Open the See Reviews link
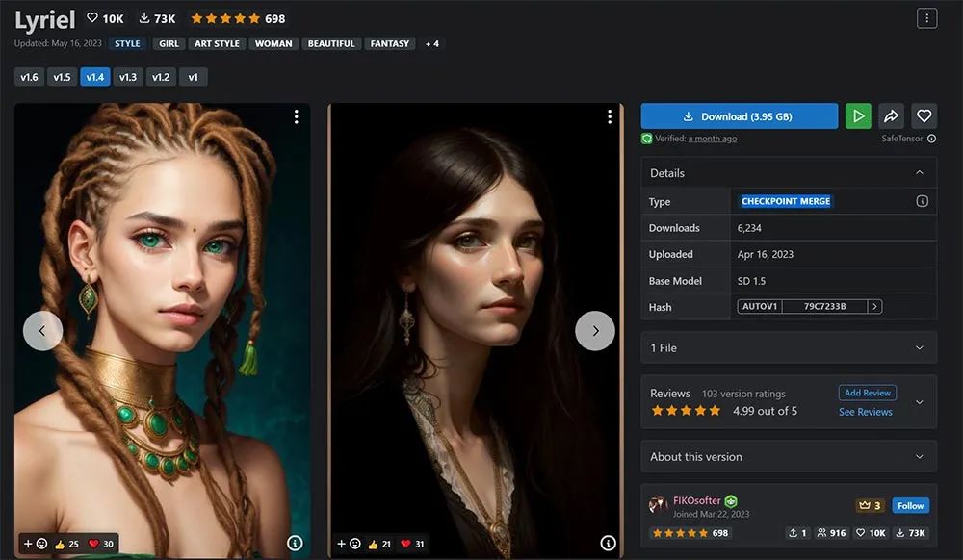The height and width of the screenshot is (560, 963). pos(865,412)
